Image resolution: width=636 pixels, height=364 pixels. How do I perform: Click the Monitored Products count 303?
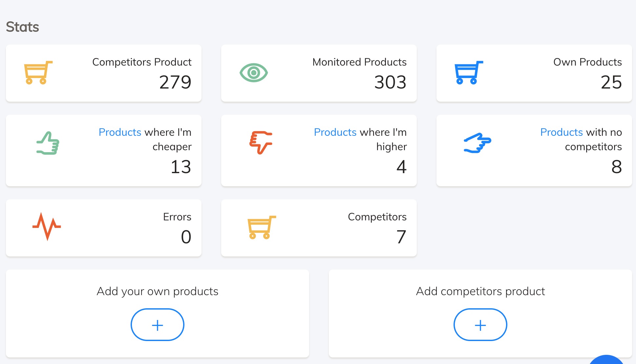point(390,82)
